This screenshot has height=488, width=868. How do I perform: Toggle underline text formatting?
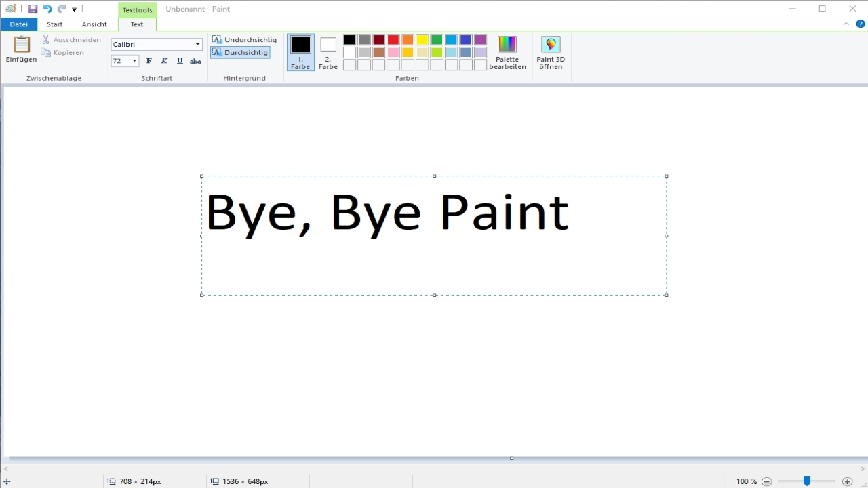(x=180, y=61)
